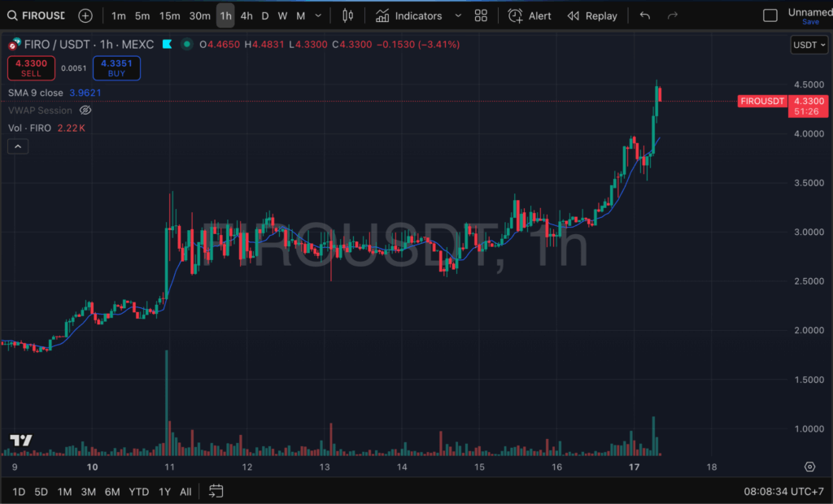Screen dimensions: 833x504
Task: Click the SELL 4.3300 button
Action: point(31,68)
